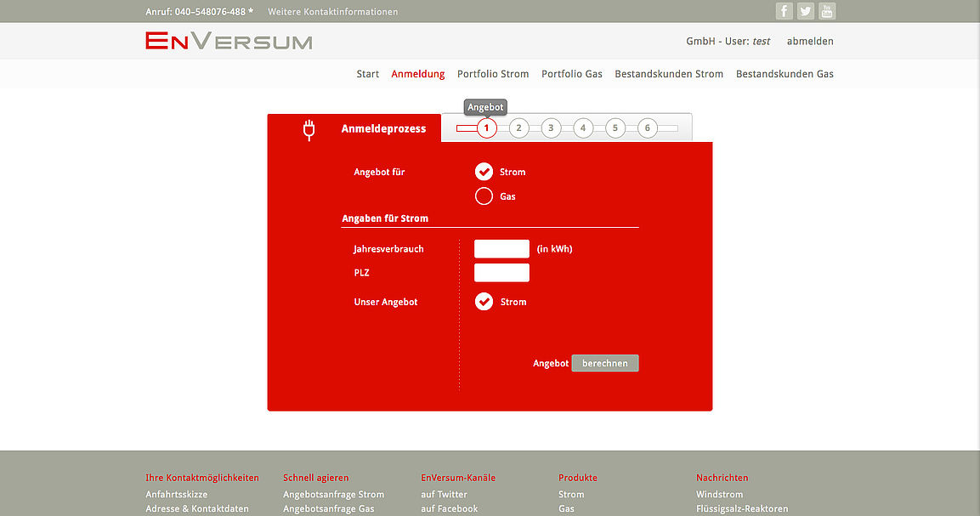980x516 pixels.
Task: Open the YouTube icon in top bar
Action: [x=827, y=11]
